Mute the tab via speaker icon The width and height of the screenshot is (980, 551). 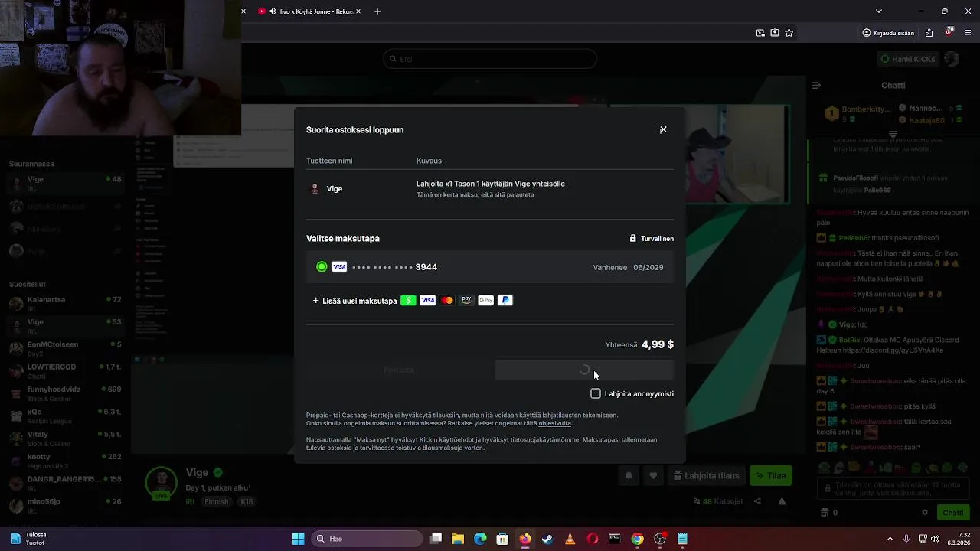tap(273, 11)
